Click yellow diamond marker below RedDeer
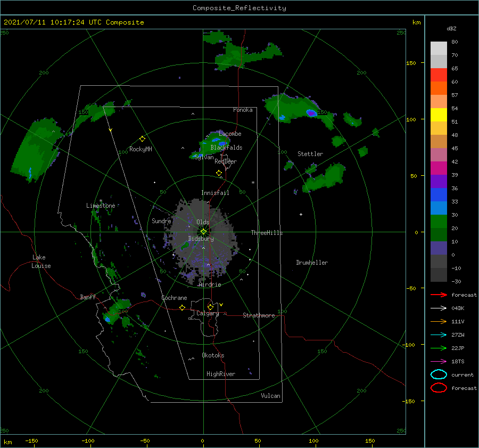 click(x=219, y=173)
